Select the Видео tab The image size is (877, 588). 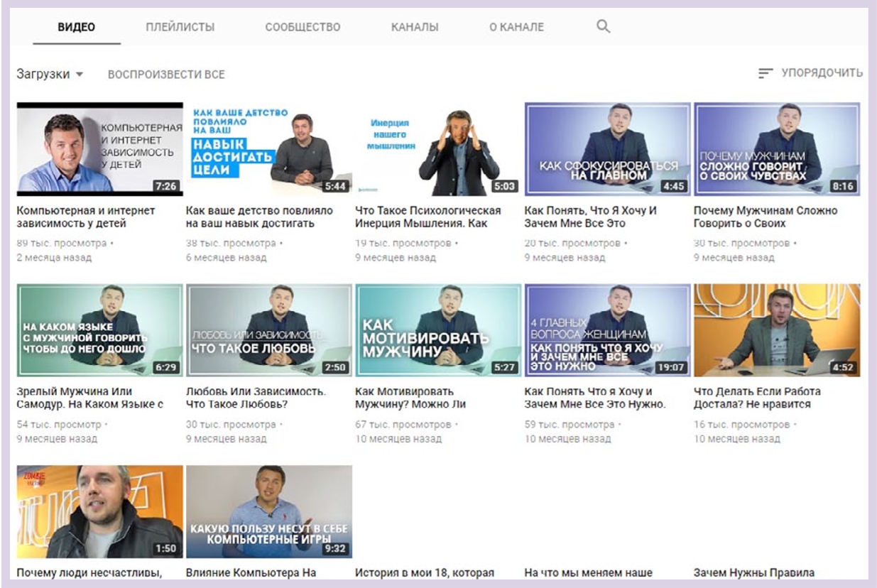tap(76, 27)
